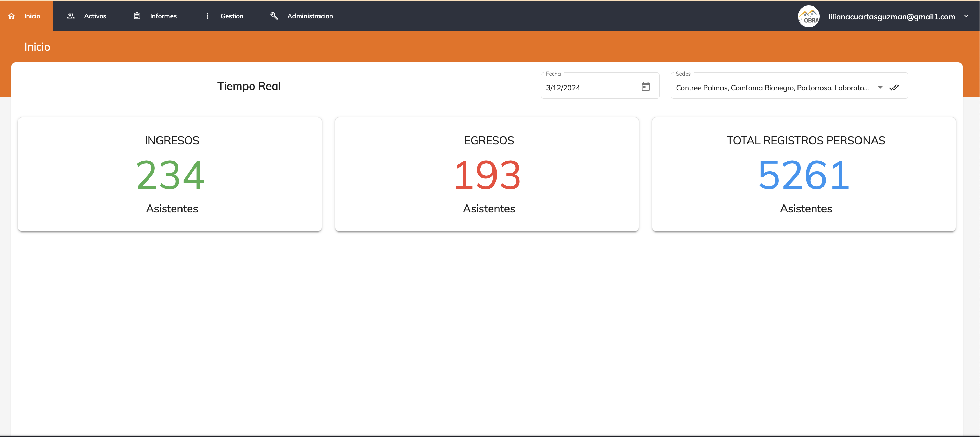The image size is (980, 437).
Task: Click the three-dot icon beside Gestion
Action: click(x=208, y=16)
